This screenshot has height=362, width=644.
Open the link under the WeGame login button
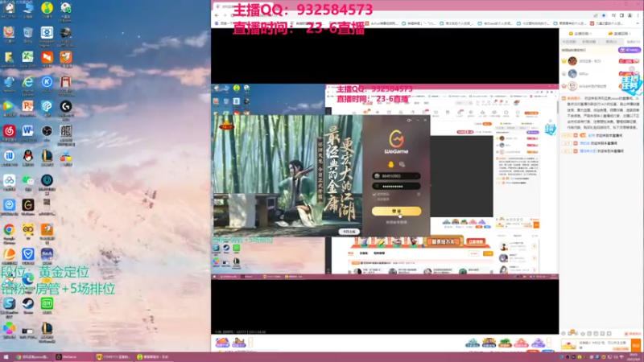coord(396,222)
